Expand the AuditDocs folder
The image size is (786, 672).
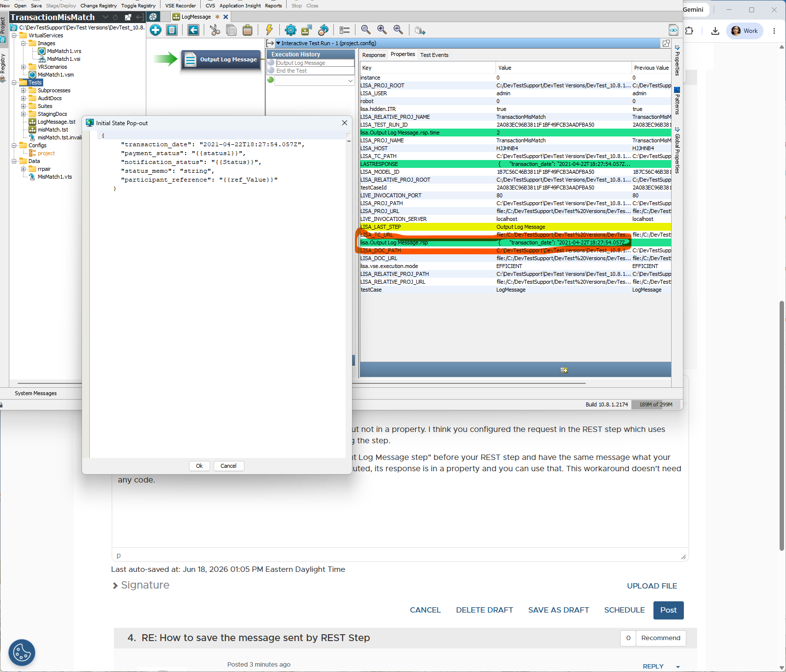pyautogui.click(x=23, y=98)
